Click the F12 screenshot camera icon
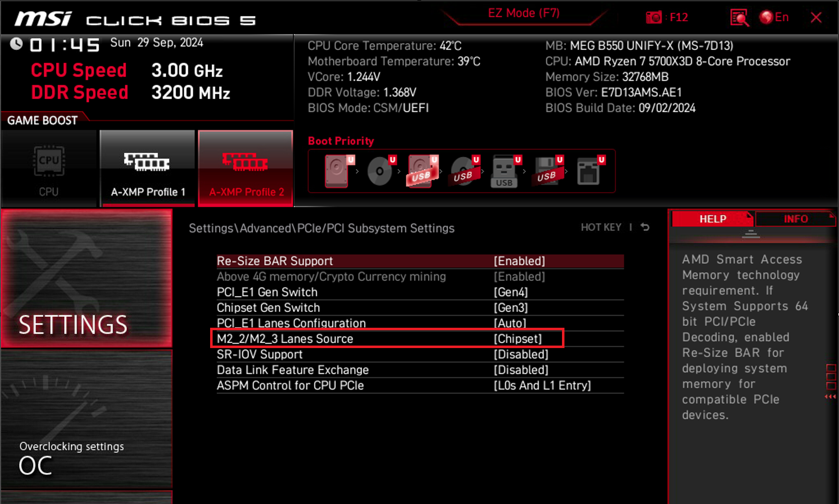The height and width of the screenshot is (504, 839). pos(654,18)
